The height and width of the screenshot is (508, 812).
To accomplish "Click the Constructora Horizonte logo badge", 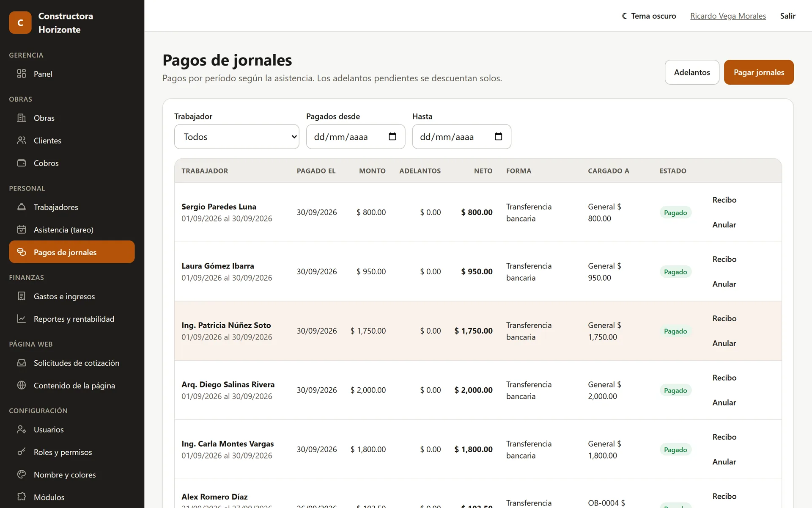I will click(20, 22).
